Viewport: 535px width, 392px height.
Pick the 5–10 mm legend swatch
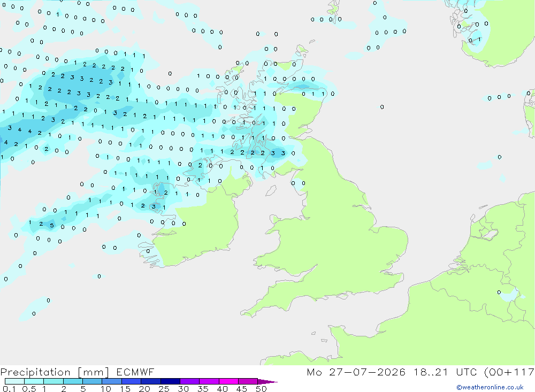tap(92, 381)
